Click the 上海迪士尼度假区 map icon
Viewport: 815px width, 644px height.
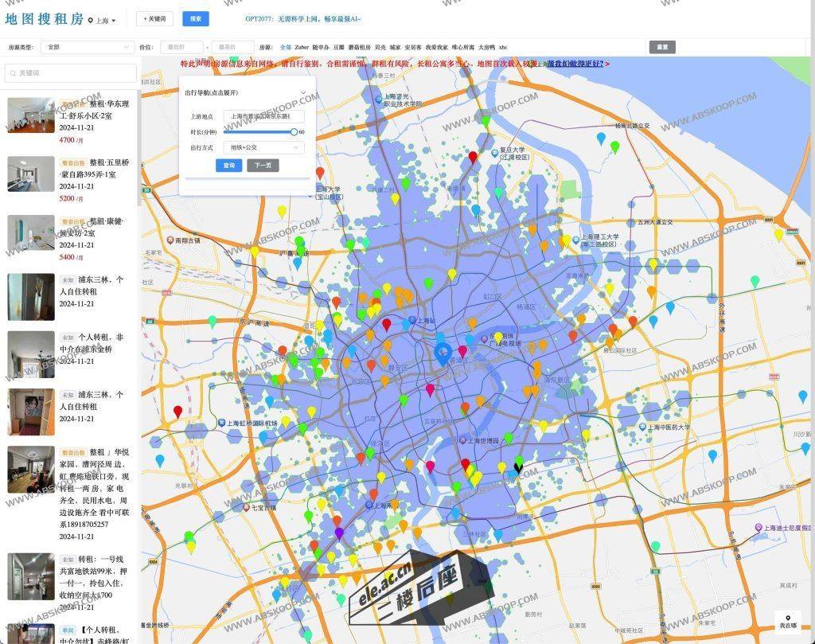tap(758, 528)
